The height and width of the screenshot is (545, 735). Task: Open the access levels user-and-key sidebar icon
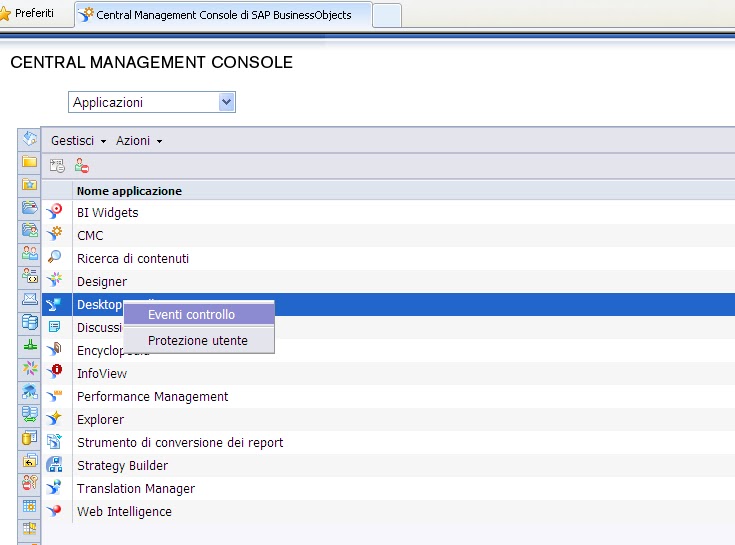[30, 483]
